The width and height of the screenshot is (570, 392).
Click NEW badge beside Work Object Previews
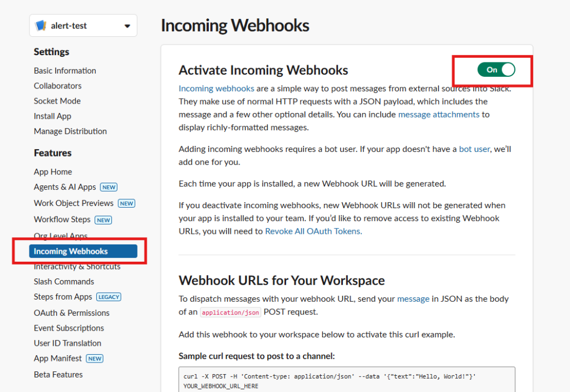point(126,203)
